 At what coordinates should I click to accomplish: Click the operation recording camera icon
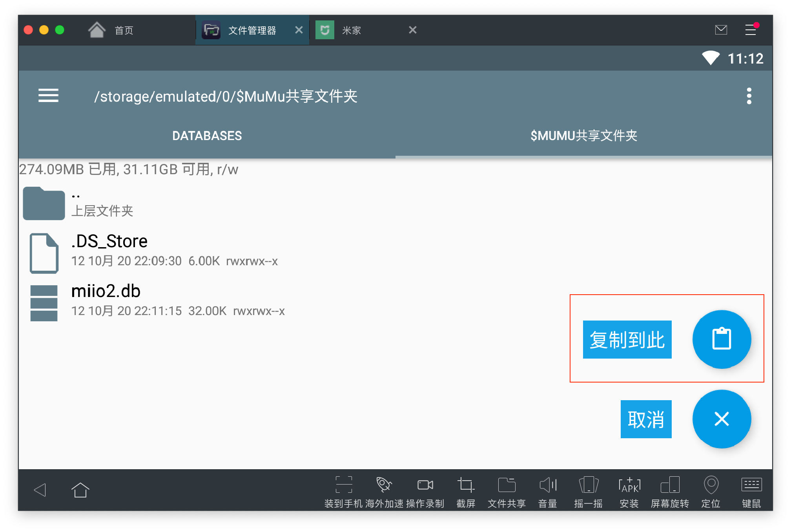click(x=425, y=486)
